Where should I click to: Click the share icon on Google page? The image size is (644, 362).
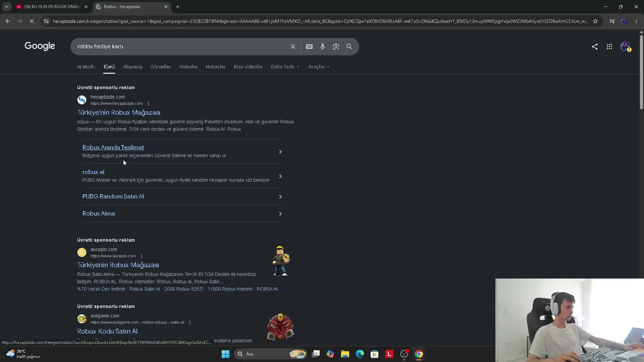pyautogui.click(x=595, y=46)
